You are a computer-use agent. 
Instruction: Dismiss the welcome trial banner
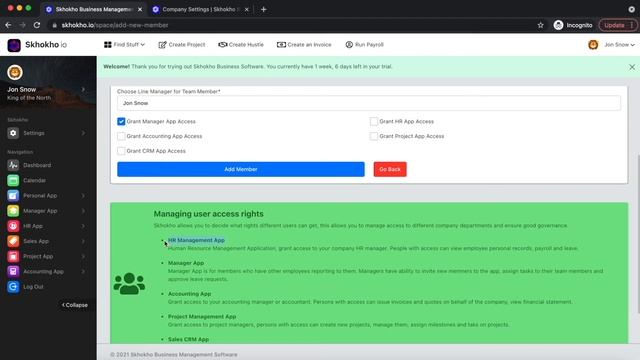pyautogui.click(x=632, y=67)
